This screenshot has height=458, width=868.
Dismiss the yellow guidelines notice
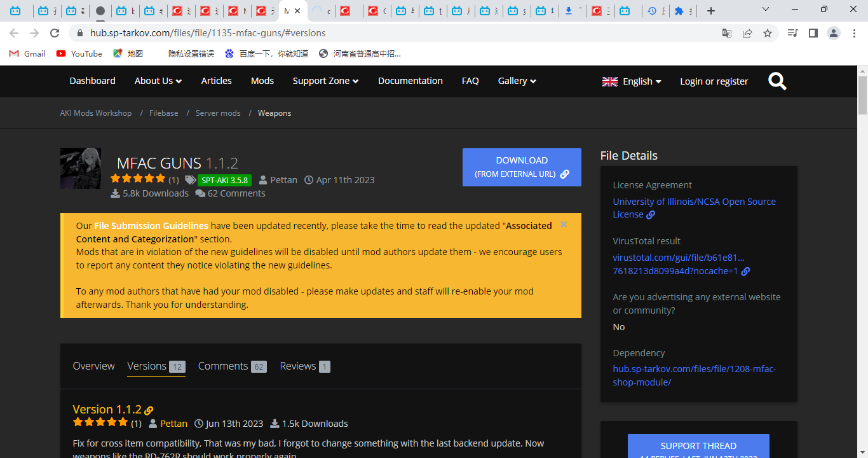[x=563, y=225]
